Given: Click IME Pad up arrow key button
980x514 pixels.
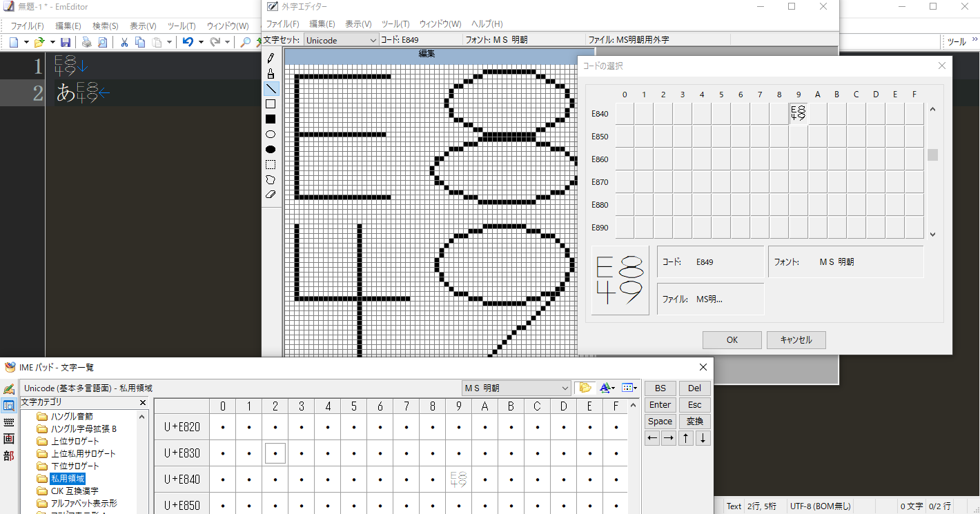Looking at the screenshot, I should 686,438.
